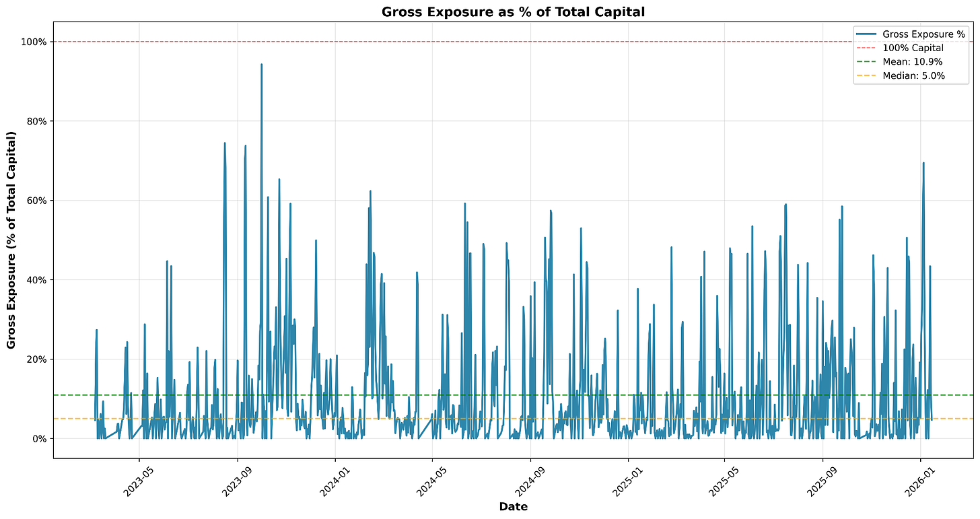
Task: Click the 'Date' x-axis title
Action: 514,507
